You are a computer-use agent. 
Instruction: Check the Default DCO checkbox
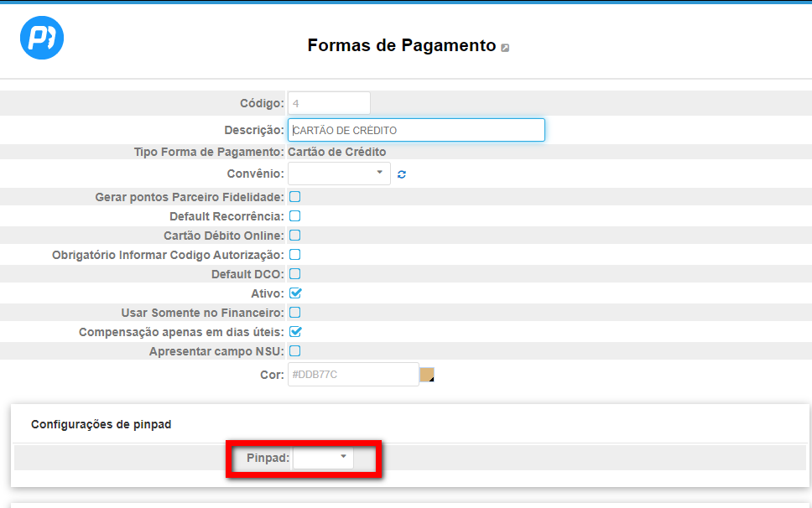[294, 273]
